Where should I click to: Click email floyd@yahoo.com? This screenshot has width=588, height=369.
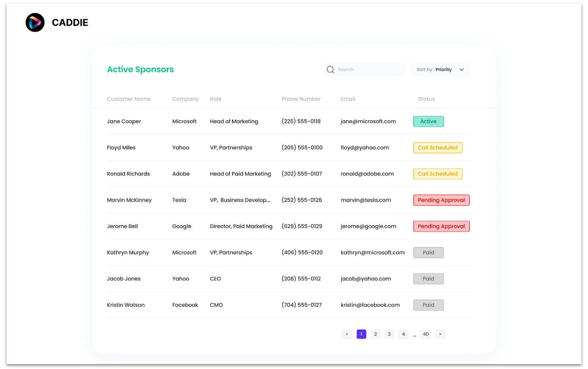point(365,148)
